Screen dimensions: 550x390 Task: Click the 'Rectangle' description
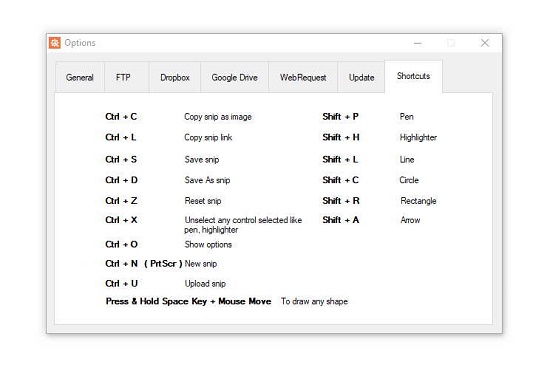click(418, 201)
